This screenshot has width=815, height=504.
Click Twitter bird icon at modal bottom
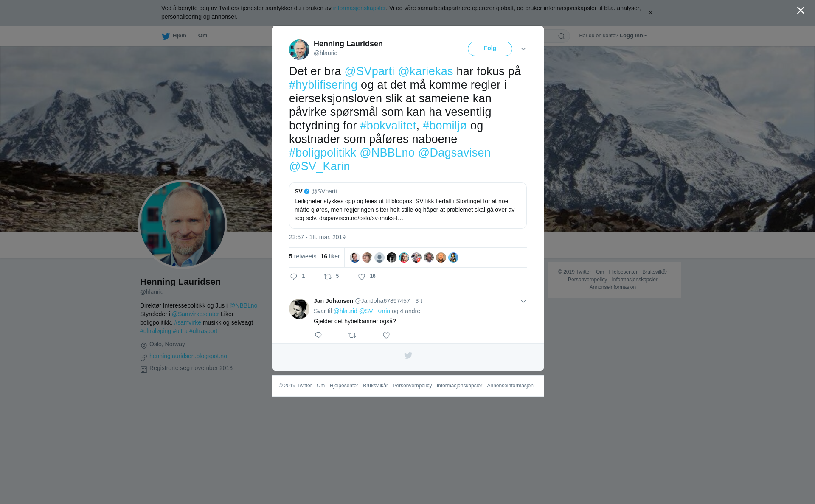408,356
